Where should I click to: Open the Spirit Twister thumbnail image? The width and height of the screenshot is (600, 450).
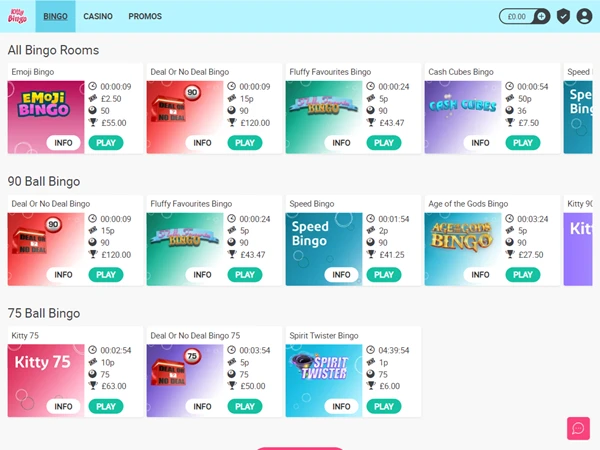(324, 380)
